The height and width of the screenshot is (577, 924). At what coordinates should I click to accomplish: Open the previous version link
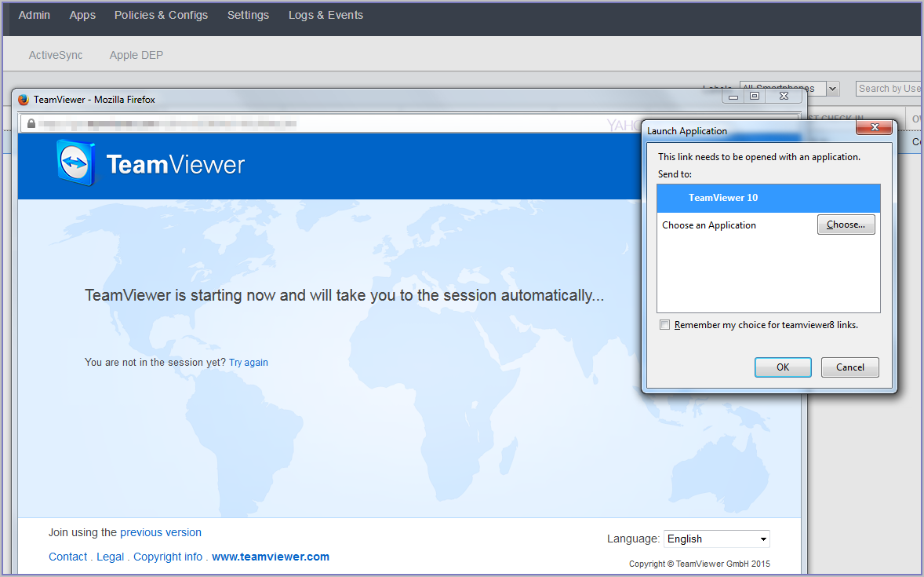coord(161,532)
